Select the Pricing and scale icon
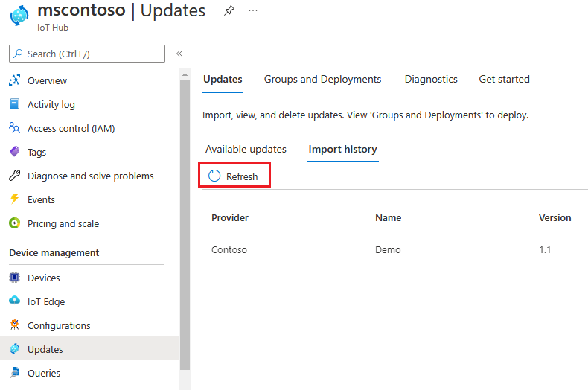The width and height of the screenshot is (588, 390). (x=14, y=223)
